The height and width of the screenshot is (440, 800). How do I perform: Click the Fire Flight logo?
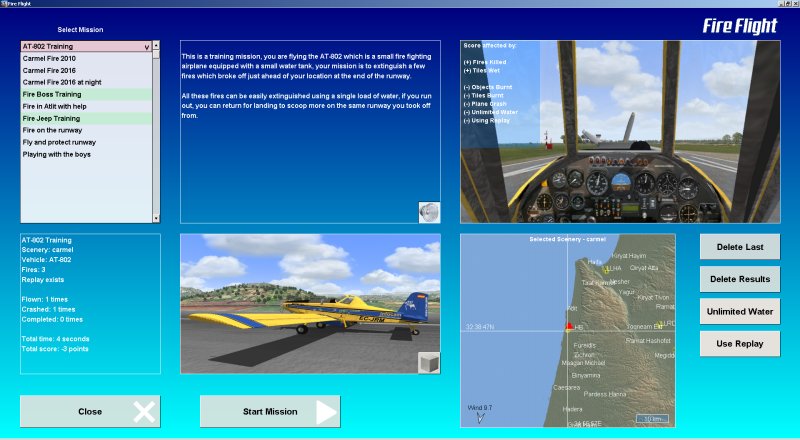tap(740, 26)
